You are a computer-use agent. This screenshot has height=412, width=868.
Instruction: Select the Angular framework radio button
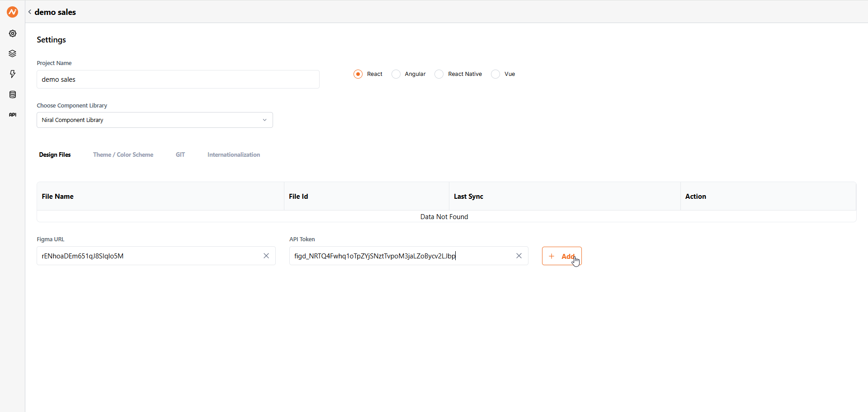(396, 74)
